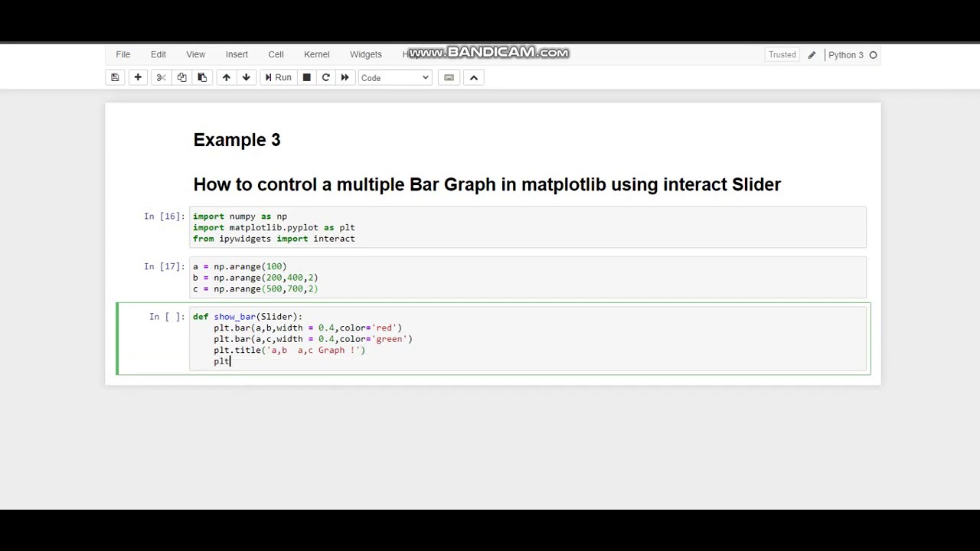The height and width of the screenshot is (551, 980).
Task: Run the current cell
Action: pyautogui.click(x=278, y=77)
